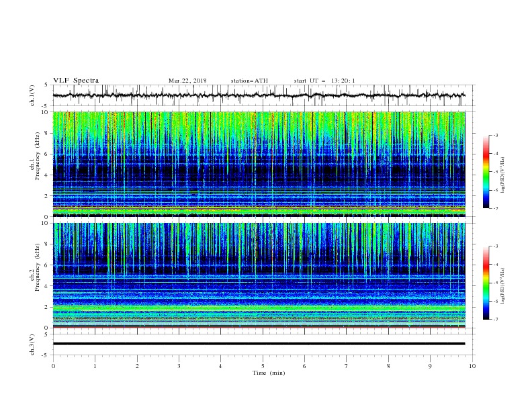Click the ch.1 voltage waveform trace
Viewport: 532px width, 411px height.
259,95
